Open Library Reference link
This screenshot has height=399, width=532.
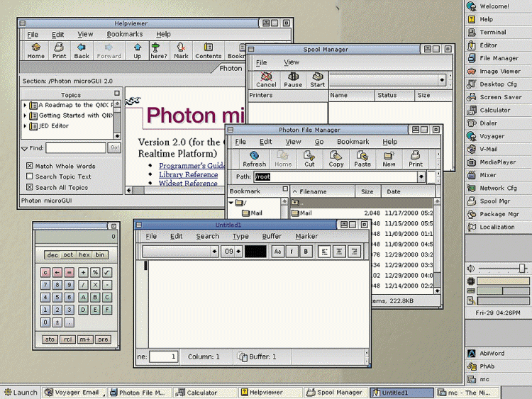(x=188, y=174)
